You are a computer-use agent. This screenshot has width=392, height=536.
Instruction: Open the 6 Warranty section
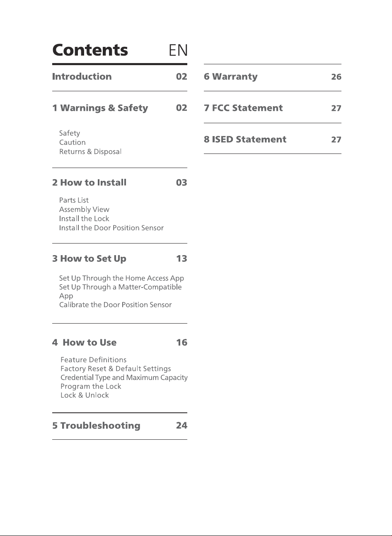pyautogui.click(x=230, y=77)
